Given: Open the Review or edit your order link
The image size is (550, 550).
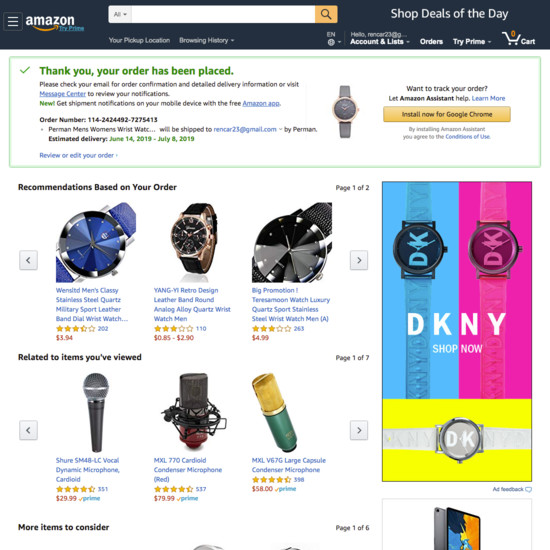Looking at the screenshot, I should point(78,155).
